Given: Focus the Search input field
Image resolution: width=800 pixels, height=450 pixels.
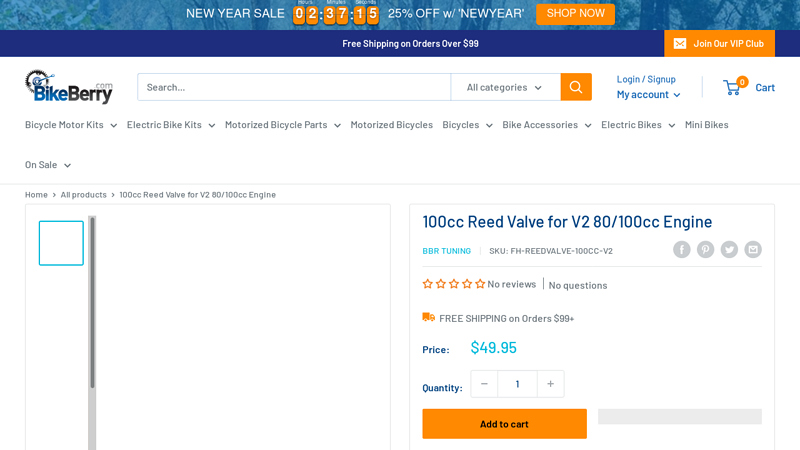Looking at the screenshot, I should tap(294, 87).
